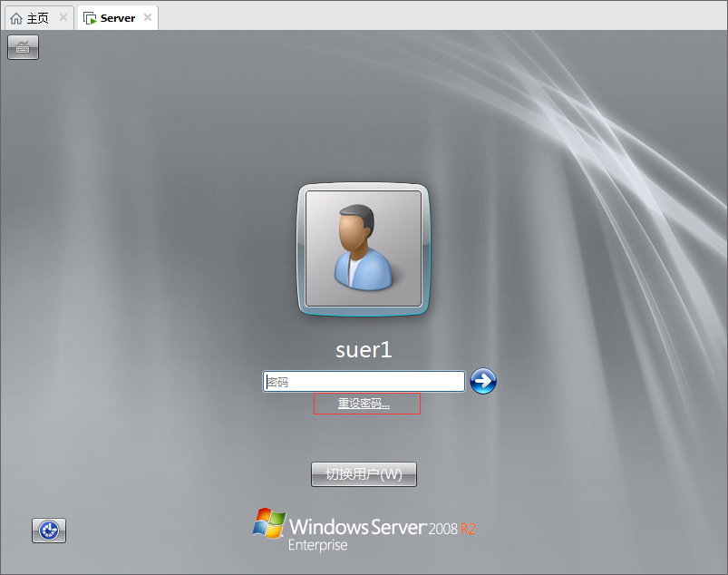Switch to the 主页 home tab

(x=37, y=18)
